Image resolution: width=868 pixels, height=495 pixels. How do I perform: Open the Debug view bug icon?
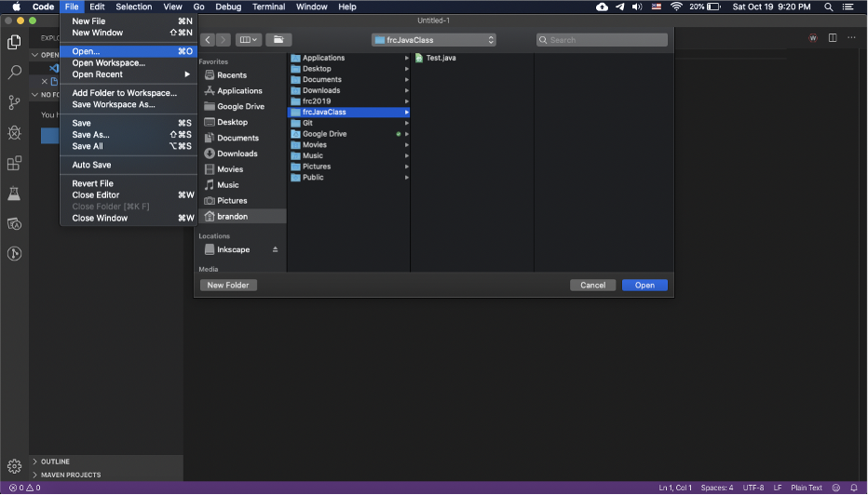coord(14,133)
